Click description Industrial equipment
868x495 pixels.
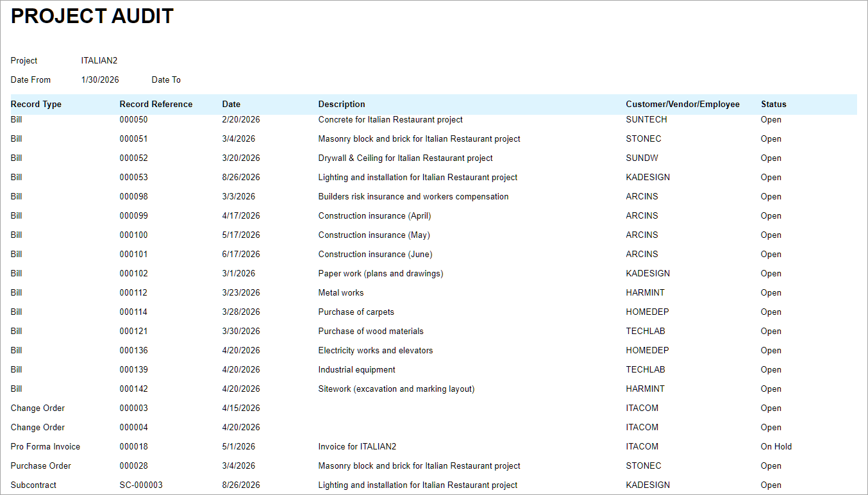click(x=357, y=369)
